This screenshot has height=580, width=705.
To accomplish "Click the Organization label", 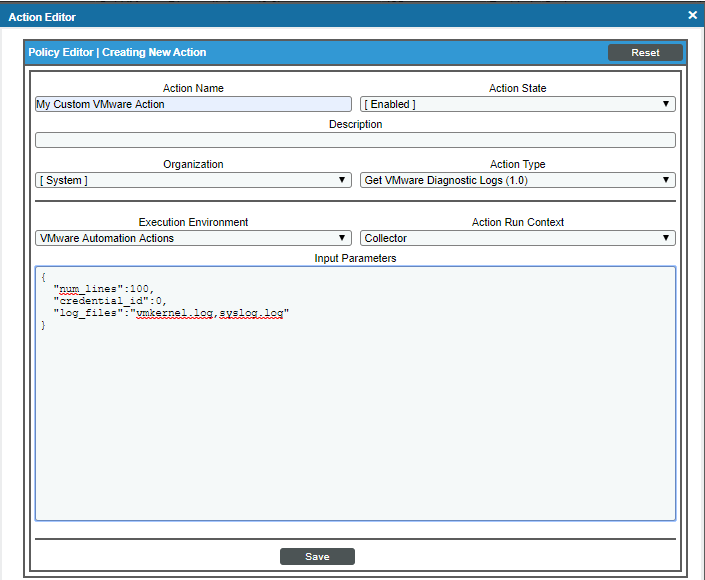I will [x=193, y=164].
